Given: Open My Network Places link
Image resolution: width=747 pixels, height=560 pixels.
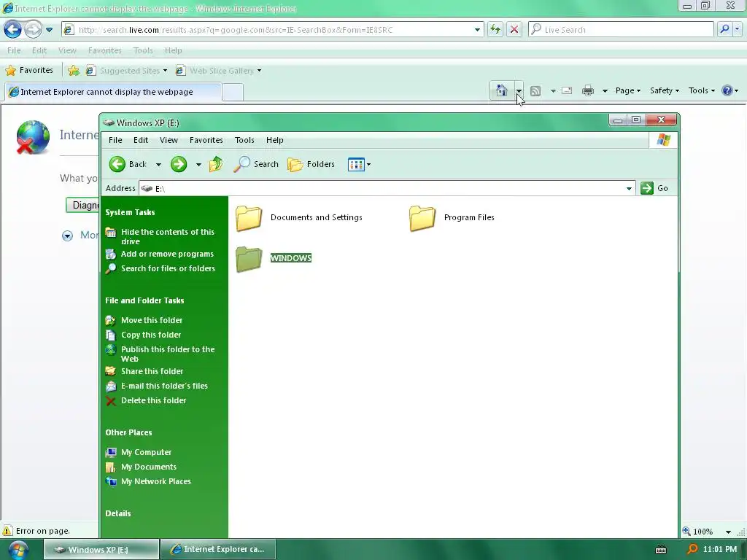Looking at the screenshot, I should pyautogui.click(x=148, y=481).
